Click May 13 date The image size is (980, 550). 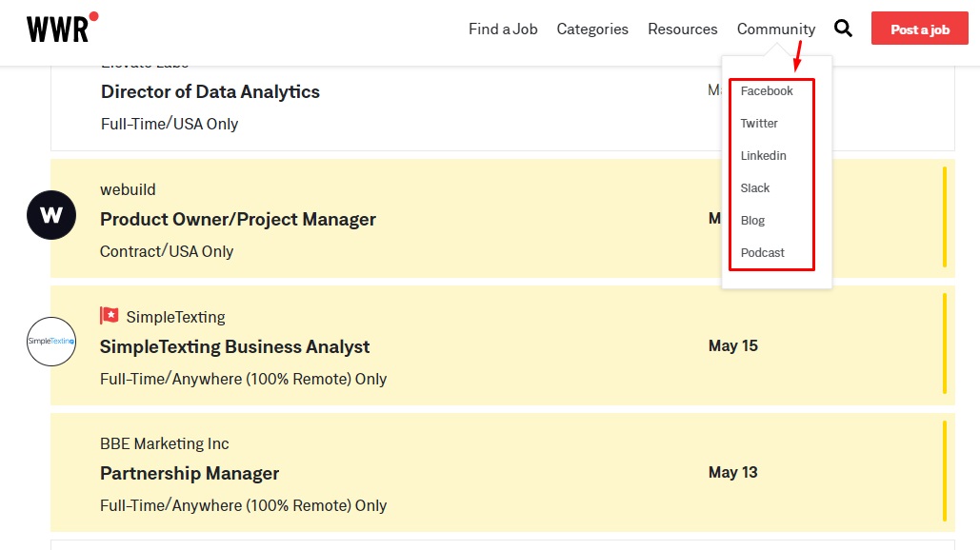tap(733, 473)
